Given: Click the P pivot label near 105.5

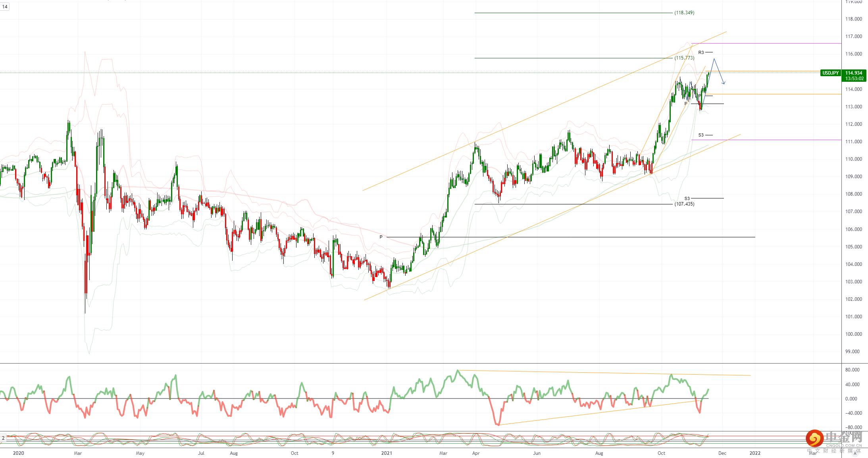Looking at the screenshot, I should [x=381, y=237].
